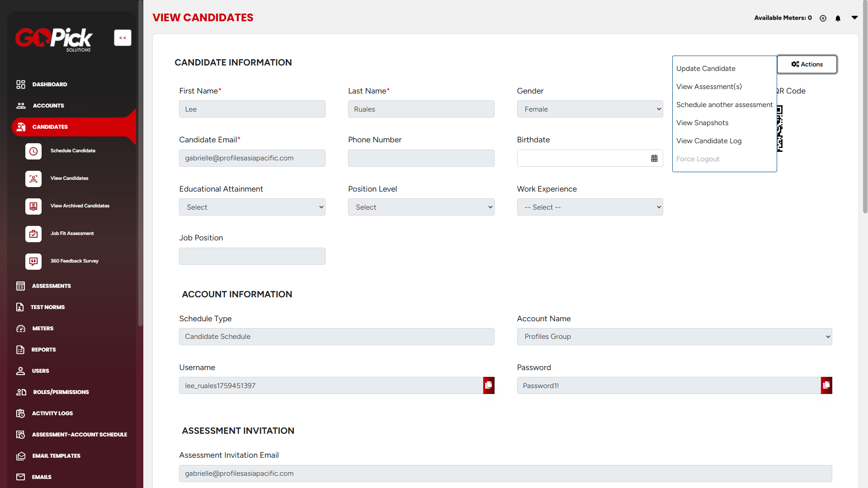868x488 pixels.
Task: Select Schedule another assessment option
Action: pos(724,105)
